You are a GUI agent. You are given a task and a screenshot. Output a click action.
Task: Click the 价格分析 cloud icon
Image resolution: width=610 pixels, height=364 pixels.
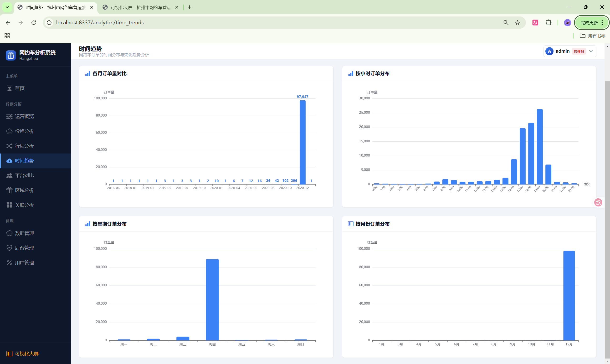click(x=9, y=131)
